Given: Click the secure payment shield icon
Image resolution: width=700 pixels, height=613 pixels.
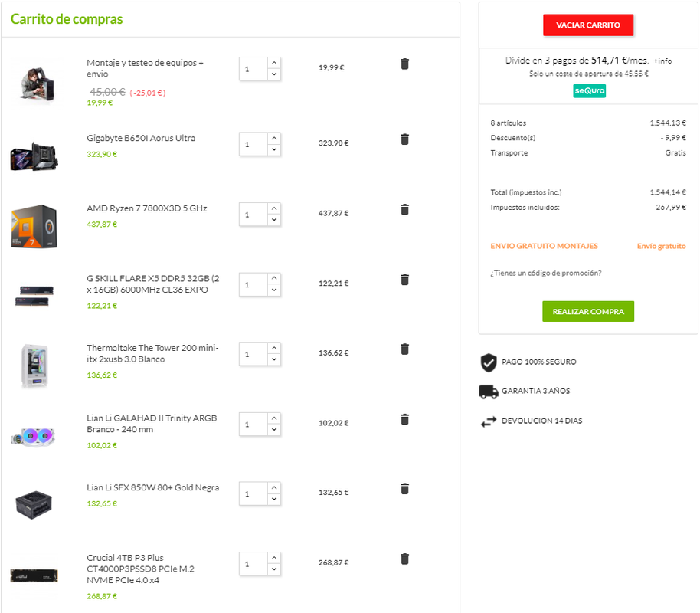Looking at the screenshot, I should tap(489, 362).
